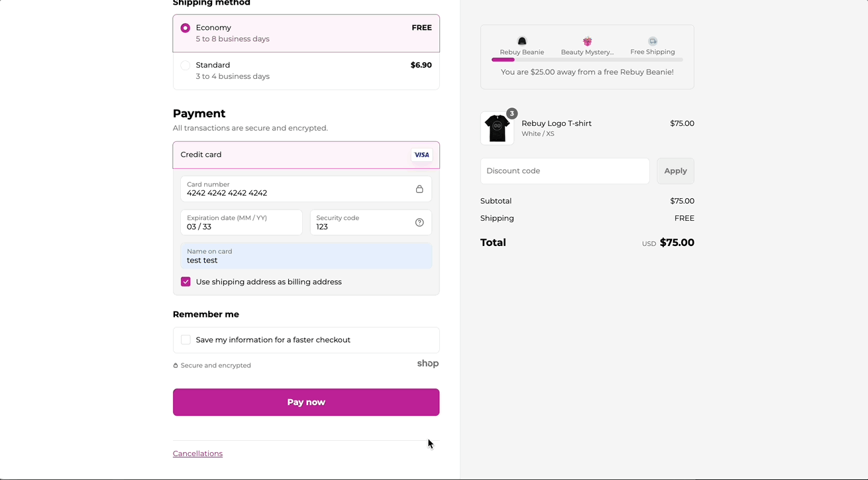Uncheck use shipping address as billing

click(186, 282)
